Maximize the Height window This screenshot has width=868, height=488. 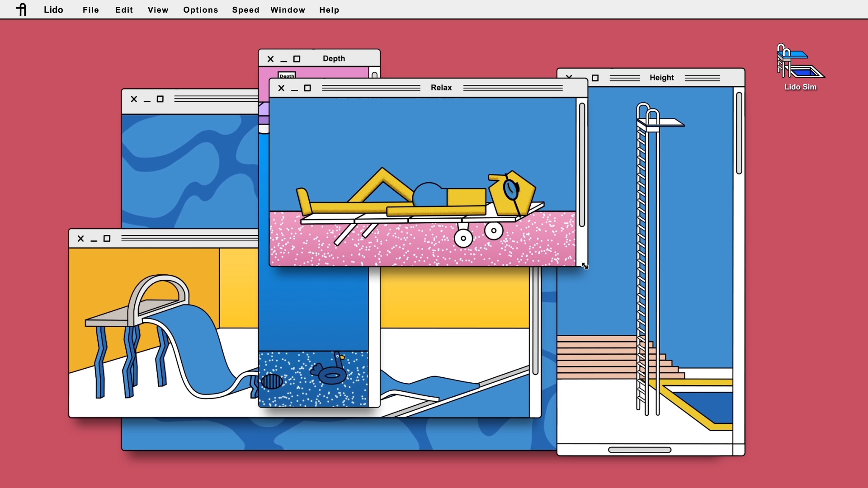point(595,78)
